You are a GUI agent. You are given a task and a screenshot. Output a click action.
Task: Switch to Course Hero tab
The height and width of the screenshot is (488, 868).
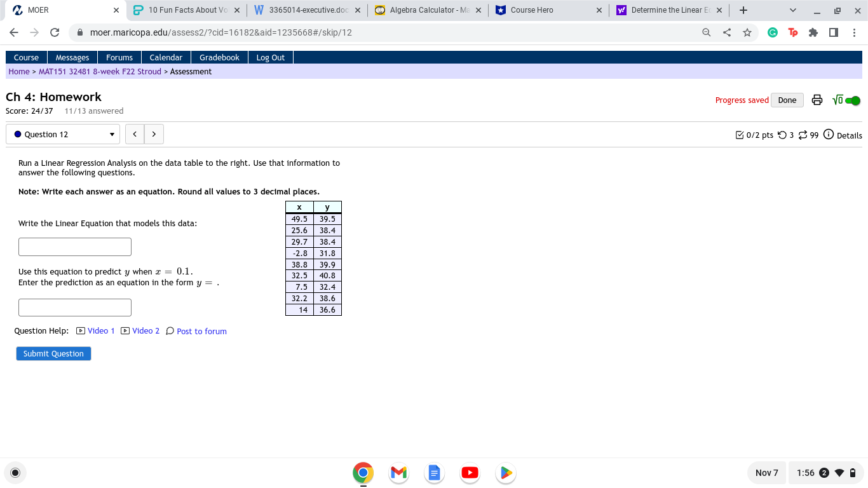coord(549,10)
